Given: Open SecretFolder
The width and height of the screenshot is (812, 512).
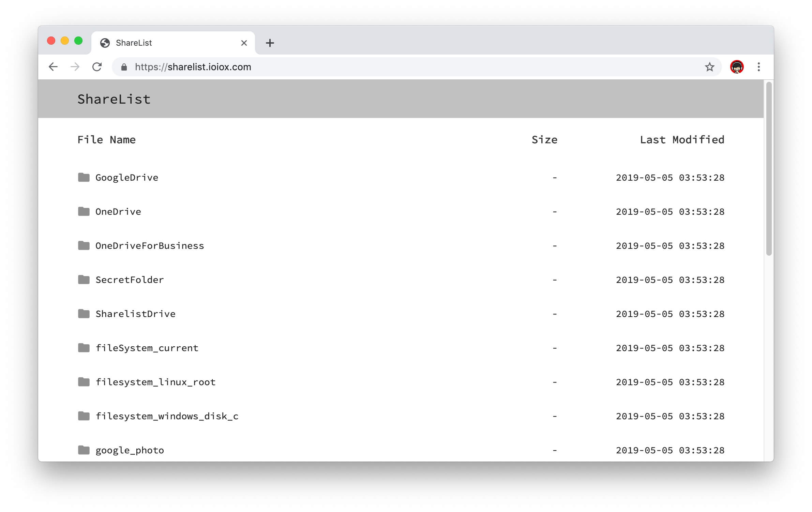Looking at the screenshot, I should click(x=130, y=280).
